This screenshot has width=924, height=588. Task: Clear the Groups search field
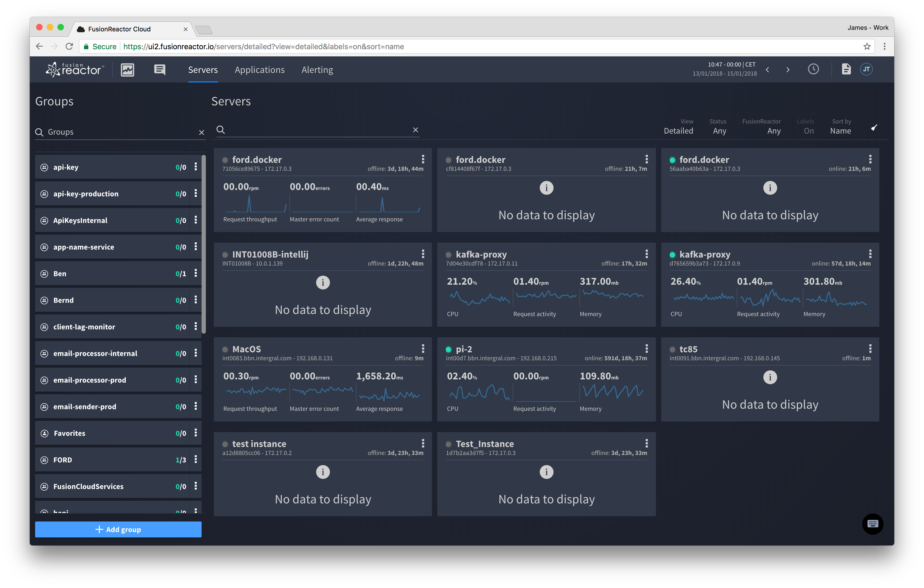201,132
